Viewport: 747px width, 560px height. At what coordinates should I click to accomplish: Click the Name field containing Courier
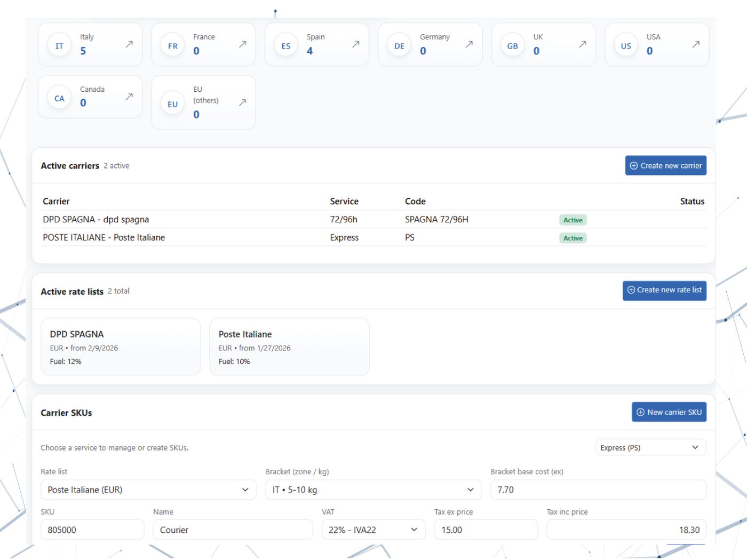point(233,530)
